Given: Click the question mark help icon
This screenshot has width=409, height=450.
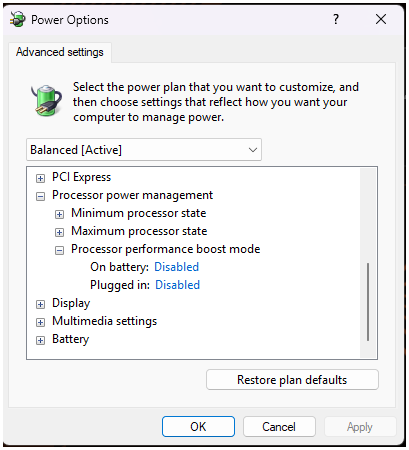Looking at the screenshot, I should (x=336, y=19).
